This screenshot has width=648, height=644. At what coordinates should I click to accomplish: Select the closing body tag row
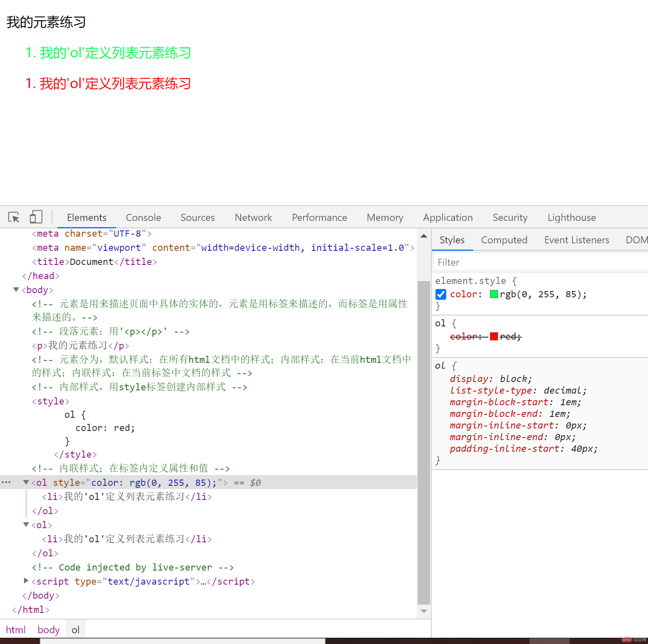point(41,595)
